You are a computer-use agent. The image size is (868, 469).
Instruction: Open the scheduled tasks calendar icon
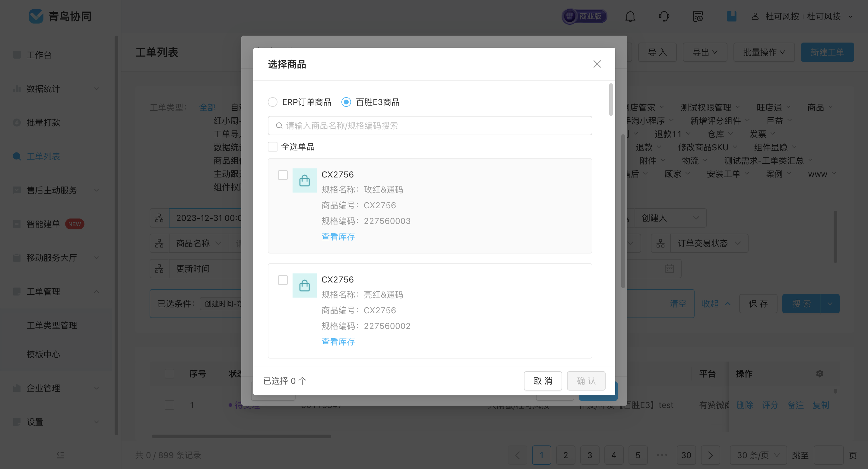coord(698,16)
